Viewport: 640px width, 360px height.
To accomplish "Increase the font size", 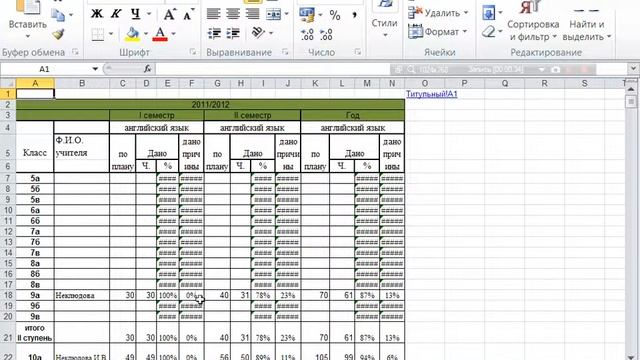I will click(169, 15).
